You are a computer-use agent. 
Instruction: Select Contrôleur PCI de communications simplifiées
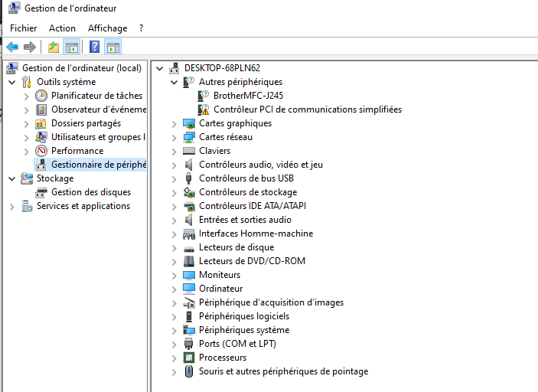pos(308,109)
